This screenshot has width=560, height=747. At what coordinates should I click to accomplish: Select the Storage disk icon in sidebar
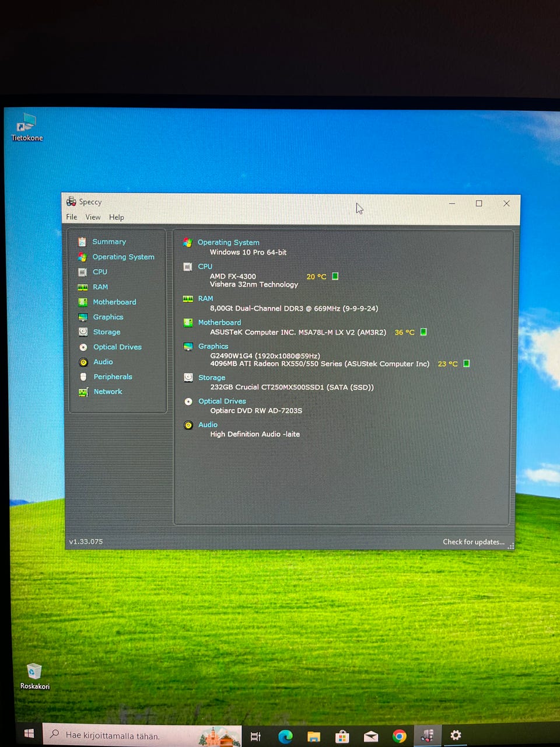83,331
